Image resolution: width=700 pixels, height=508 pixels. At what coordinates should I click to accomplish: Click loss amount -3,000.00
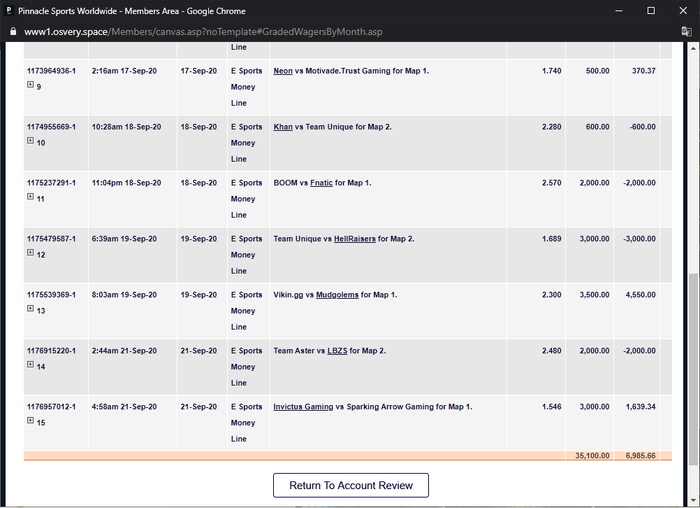(639, 239)
